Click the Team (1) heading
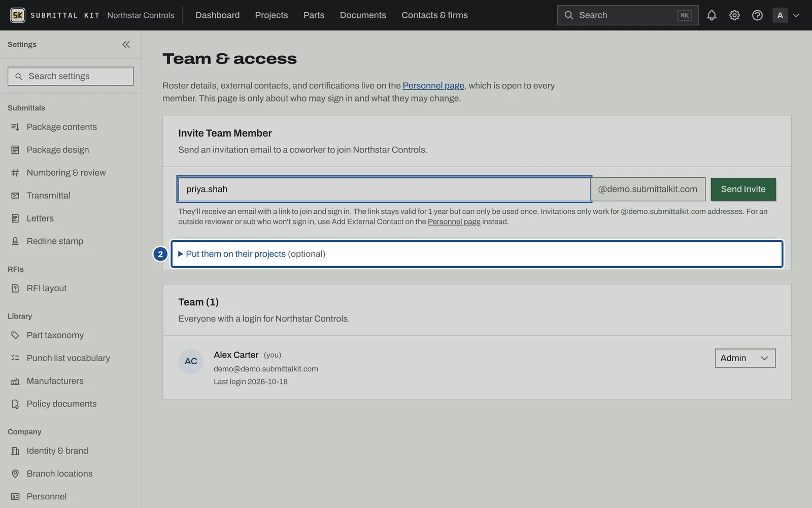 click(x=198, y=302)
